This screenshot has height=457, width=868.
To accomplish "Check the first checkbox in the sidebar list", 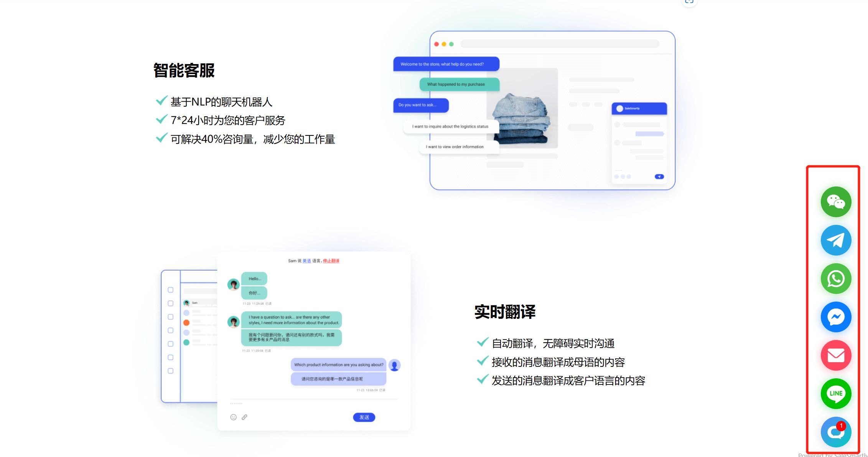I will [171, 290].
